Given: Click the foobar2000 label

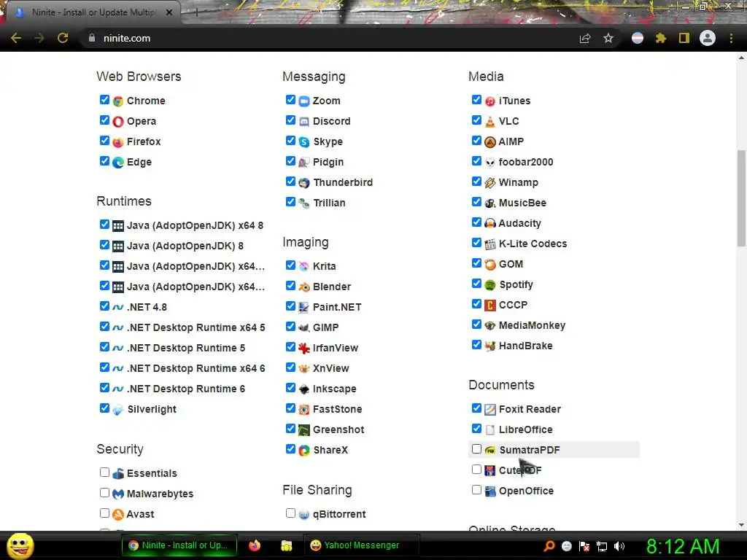Looking at the screenshot, I should tap(525, 163).
